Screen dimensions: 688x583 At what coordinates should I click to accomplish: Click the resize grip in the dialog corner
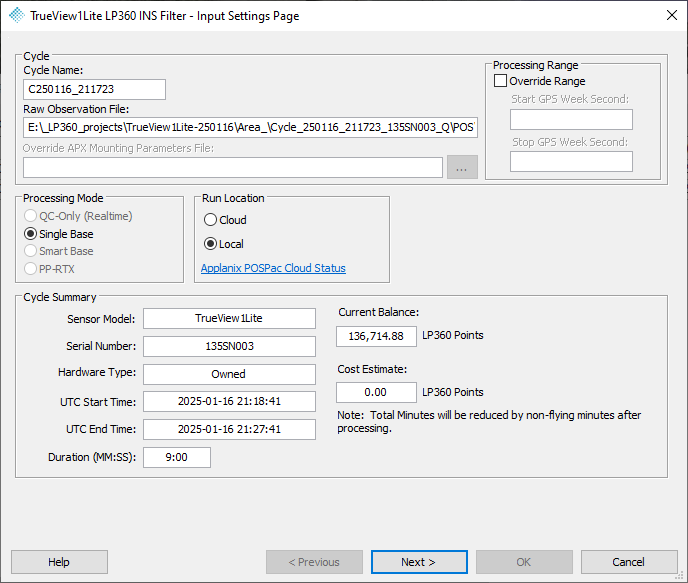click(681, 576)
